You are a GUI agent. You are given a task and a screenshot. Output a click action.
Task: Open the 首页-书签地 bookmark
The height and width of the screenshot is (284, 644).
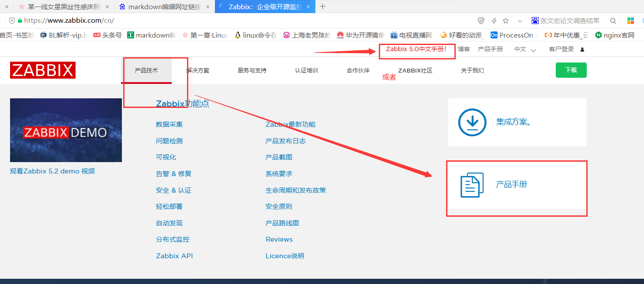click(17, 35)
